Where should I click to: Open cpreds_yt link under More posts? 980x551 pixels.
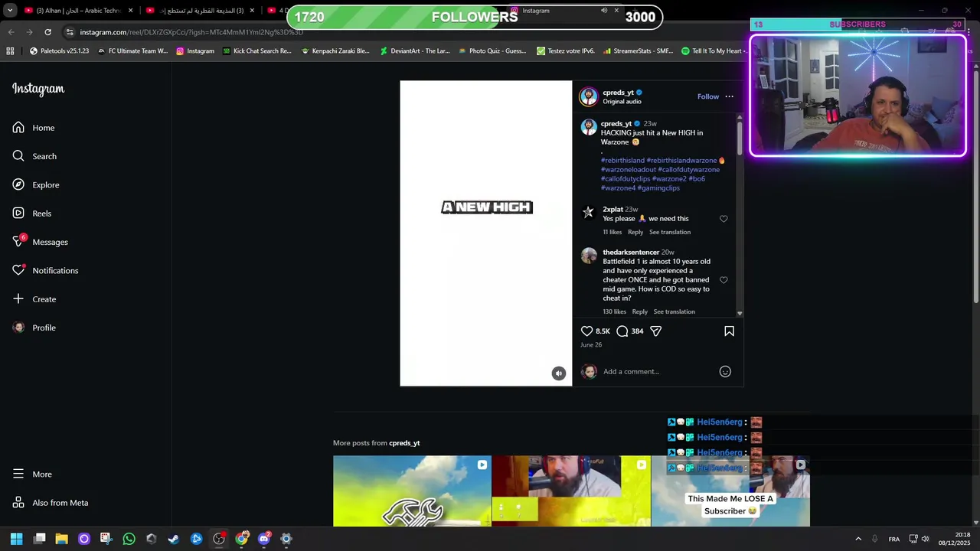(x=404, y=443)
